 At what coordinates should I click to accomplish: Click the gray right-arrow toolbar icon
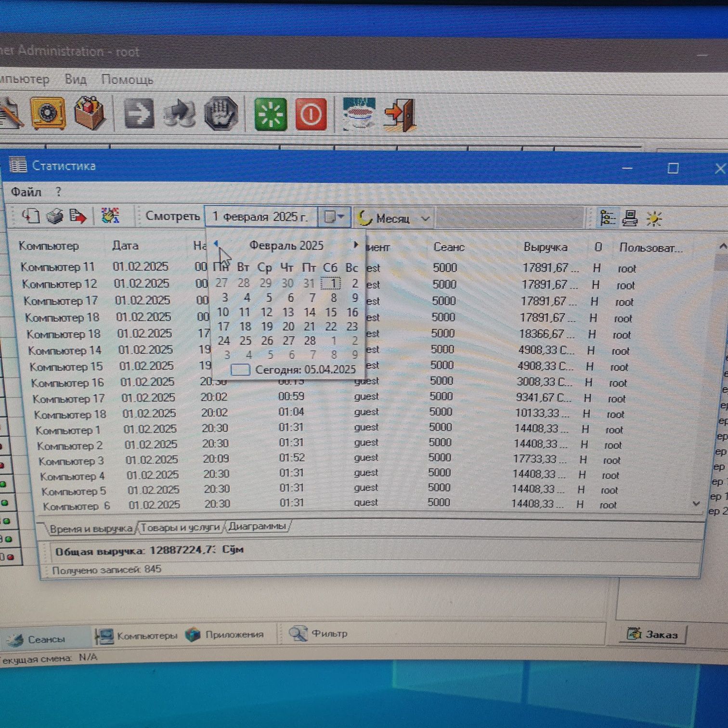[x=139, y=114]
